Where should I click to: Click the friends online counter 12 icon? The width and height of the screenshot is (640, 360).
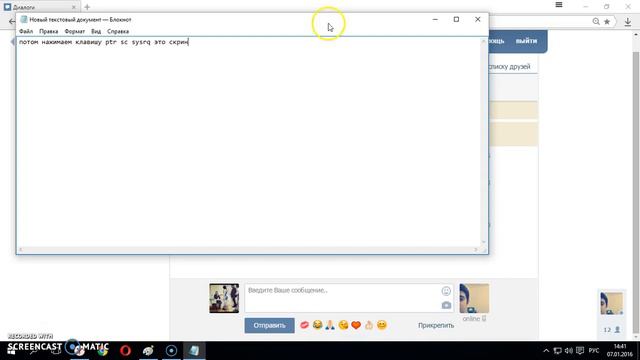(612, 330)
